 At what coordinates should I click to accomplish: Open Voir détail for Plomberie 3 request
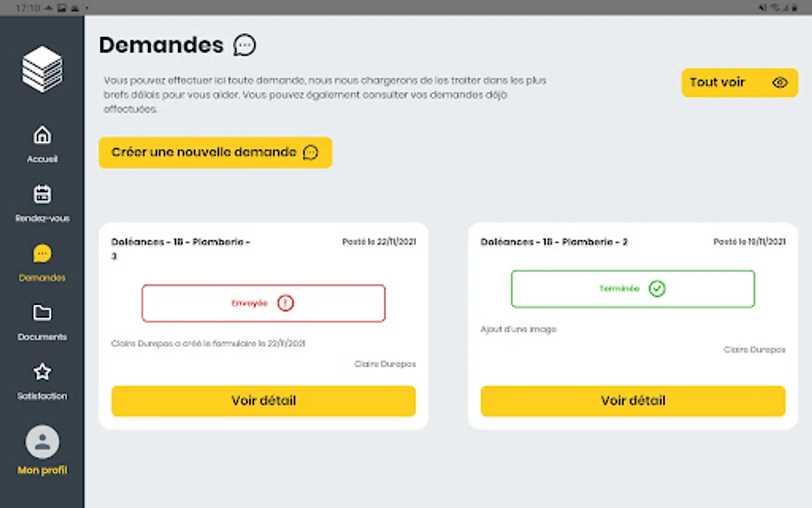263,401
